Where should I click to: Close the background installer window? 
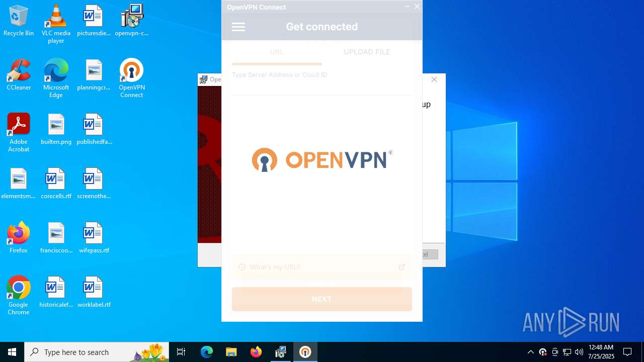click(x=434, y=79)
